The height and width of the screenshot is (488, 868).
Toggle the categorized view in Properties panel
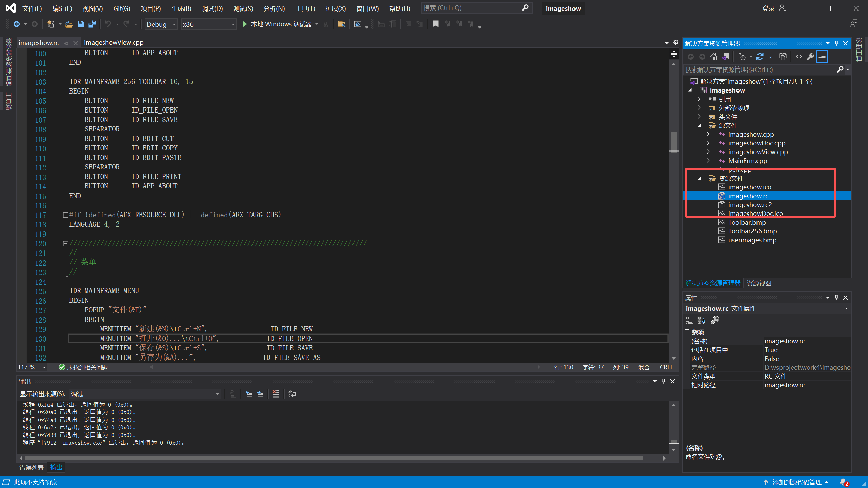click(689, 320)
